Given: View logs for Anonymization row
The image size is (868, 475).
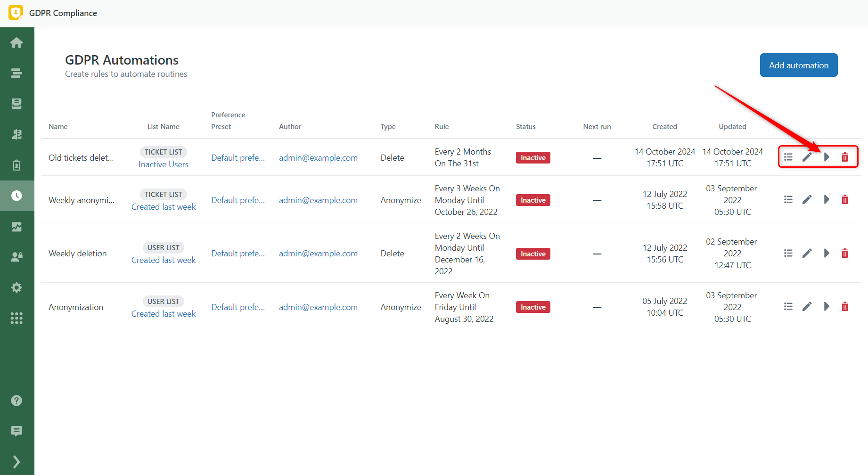Looking at the screenshot, I should 788,306.
